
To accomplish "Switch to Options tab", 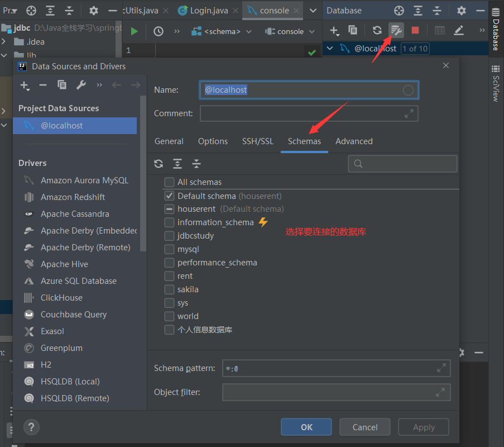I will coord(213,141).
